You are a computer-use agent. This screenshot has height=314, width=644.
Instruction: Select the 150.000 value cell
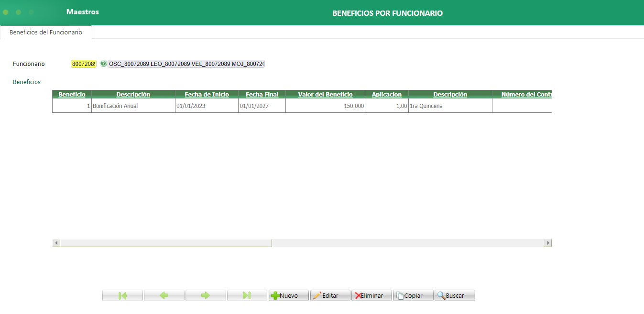326,106
